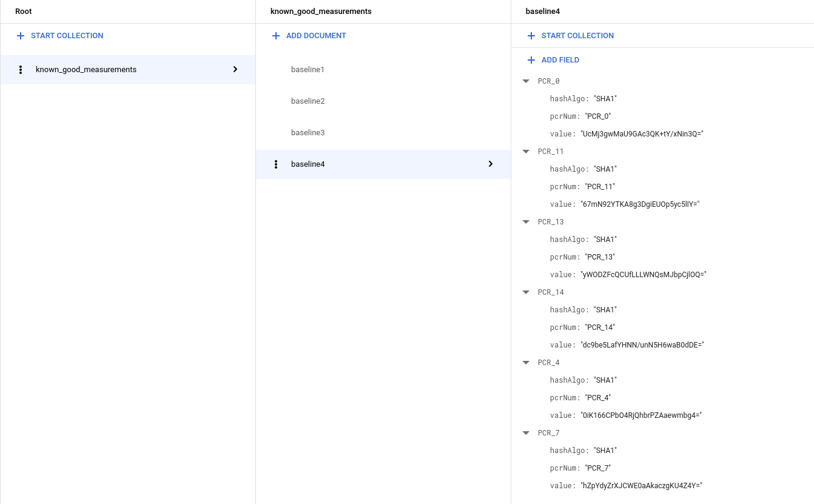Screen dimensions: 814x504
Task: Click the plus icon beside ADD FIELD
Action: tap(531, 60)
